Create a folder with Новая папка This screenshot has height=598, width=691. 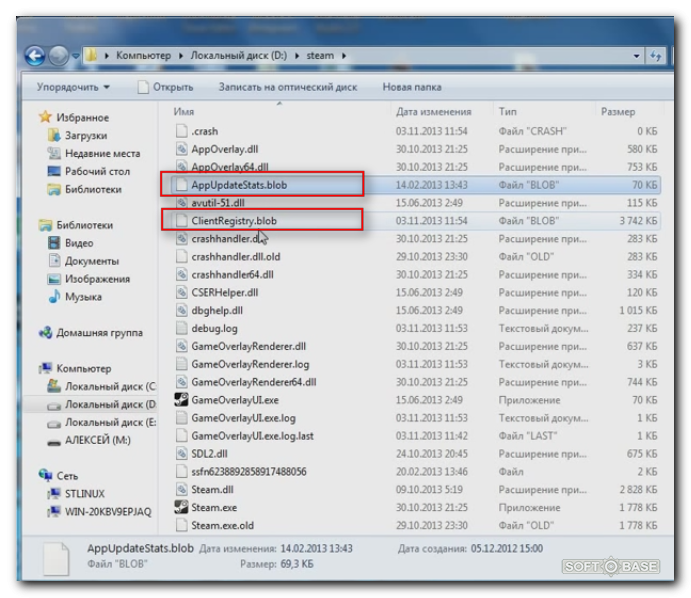(x=412, y=87)
